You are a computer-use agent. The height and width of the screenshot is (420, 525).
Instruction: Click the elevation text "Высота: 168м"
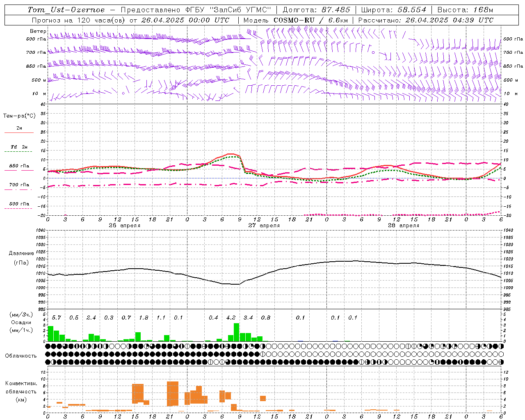coord(466,10)
